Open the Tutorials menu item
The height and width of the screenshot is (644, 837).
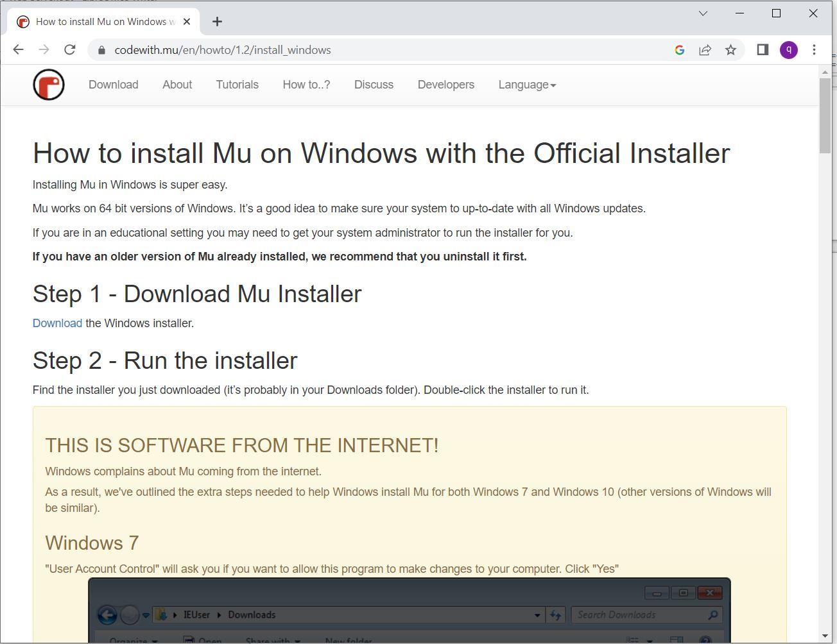(x=237, y=84)
